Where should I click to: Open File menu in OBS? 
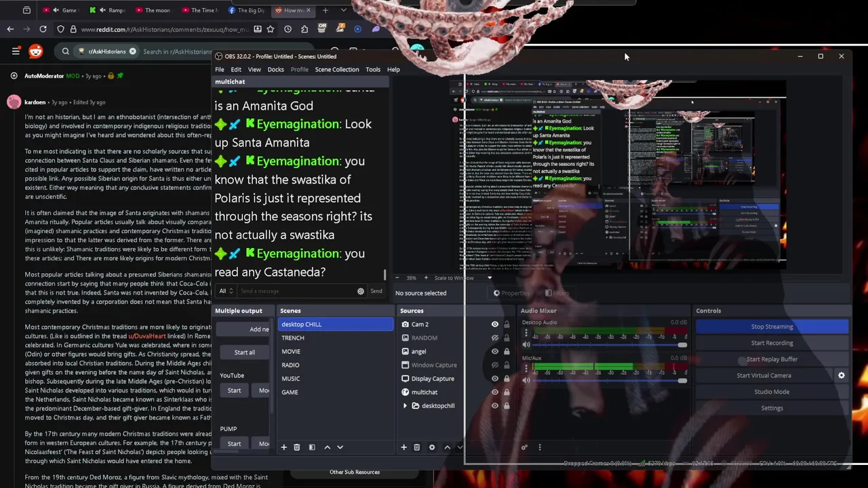pos(220,69)
